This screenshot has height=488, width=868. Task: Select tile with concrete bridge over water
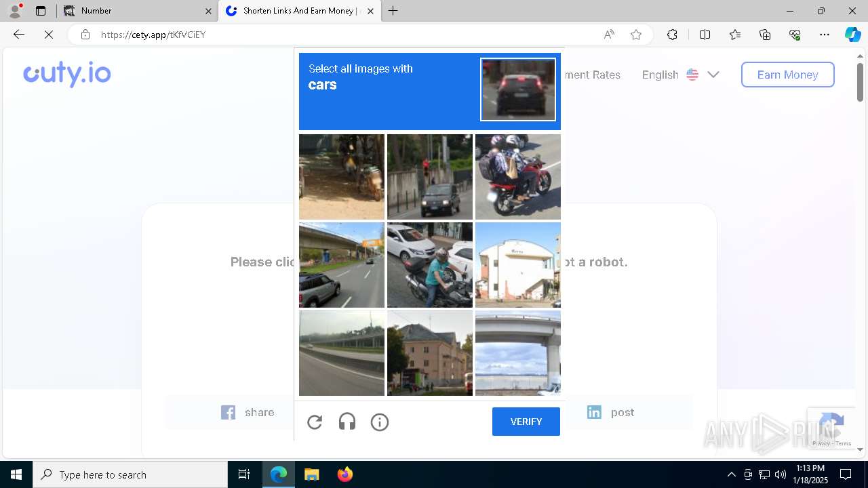518,353
